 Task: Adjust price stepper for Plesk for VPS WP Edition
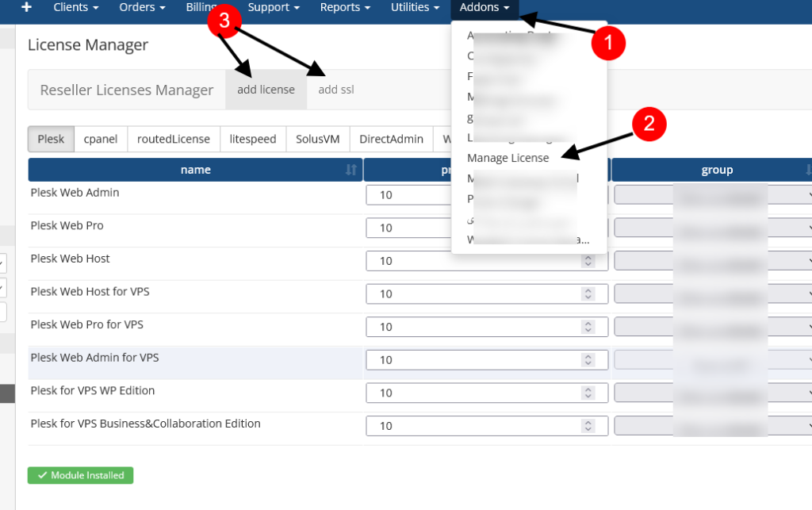tap(588, 393)
